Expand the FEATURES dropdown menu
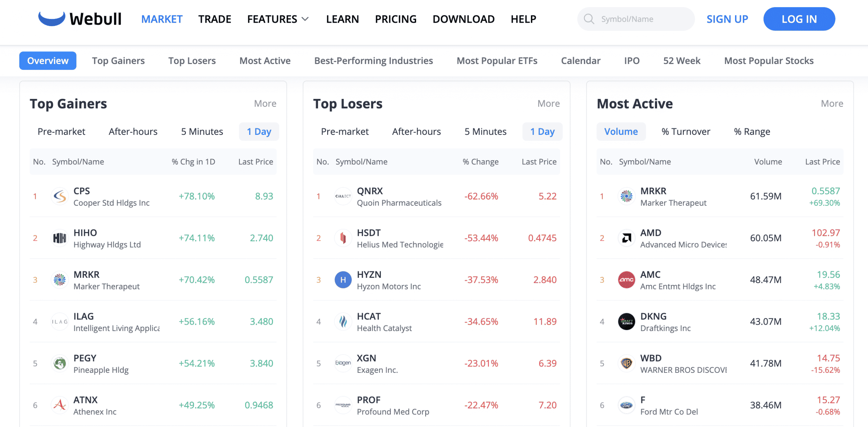 [x=278, y=19]
